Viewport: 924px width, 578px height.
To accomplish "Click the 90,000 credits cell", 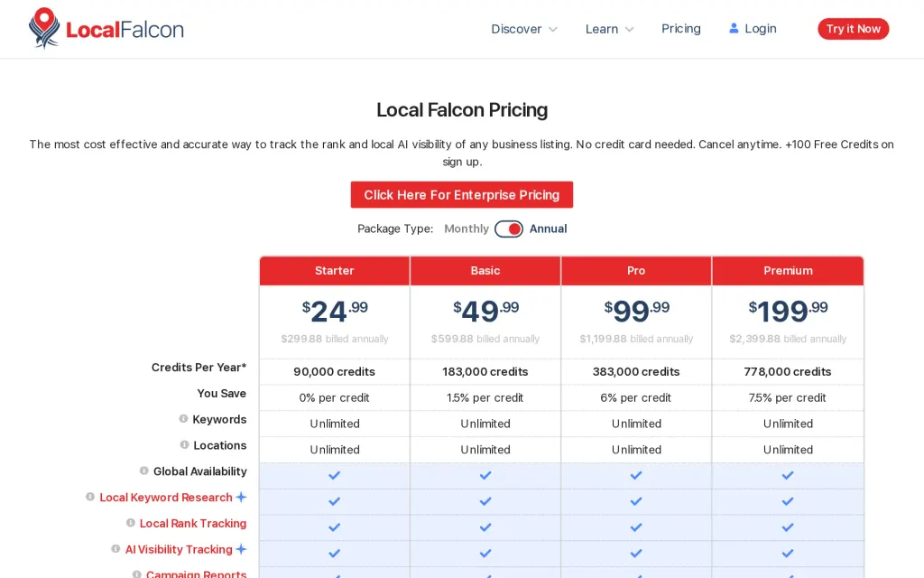I will point(334,371).
